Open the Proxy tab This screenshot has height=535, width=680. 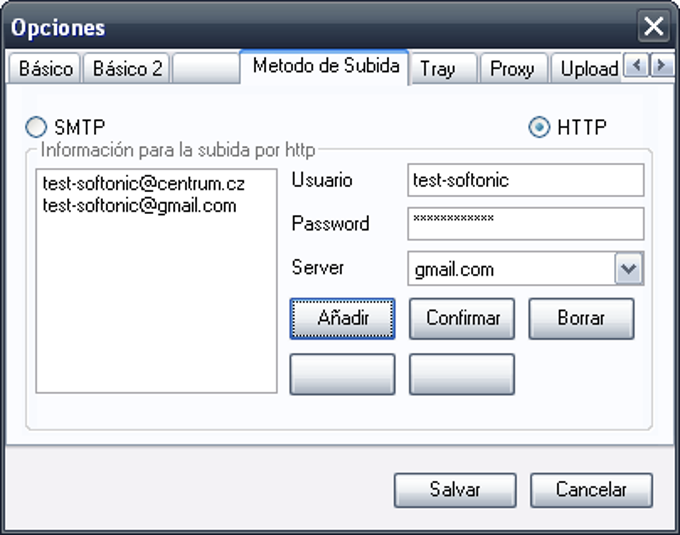pyautogui.click(x=513, y=69)
